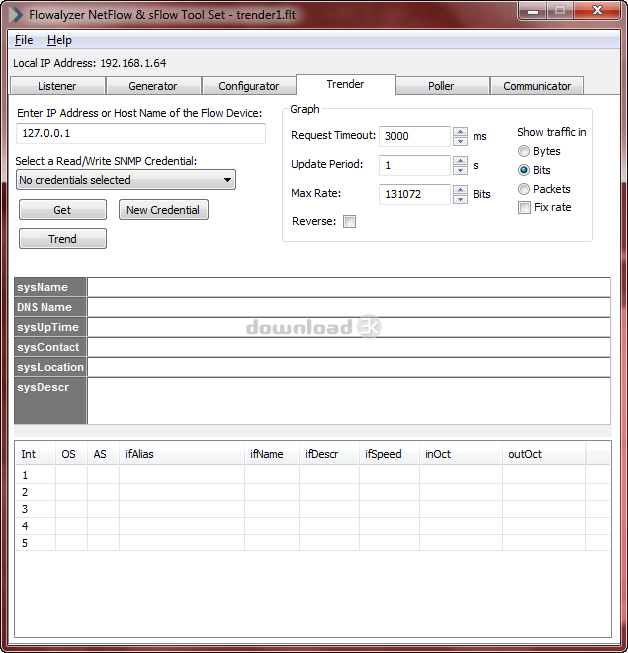Switch to the Generator tab
This screenshot has height=653, width=628.
pyautogui.click(x=153, y=86)
